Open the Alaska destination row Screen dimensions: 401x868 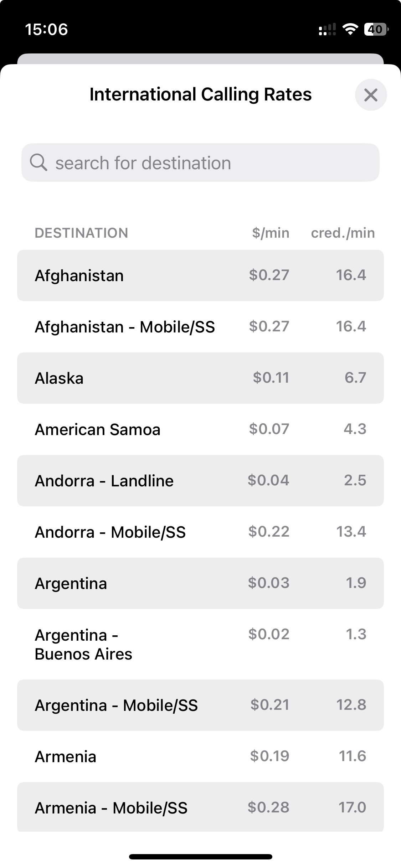pyautogui.click(x=200, y=378)
